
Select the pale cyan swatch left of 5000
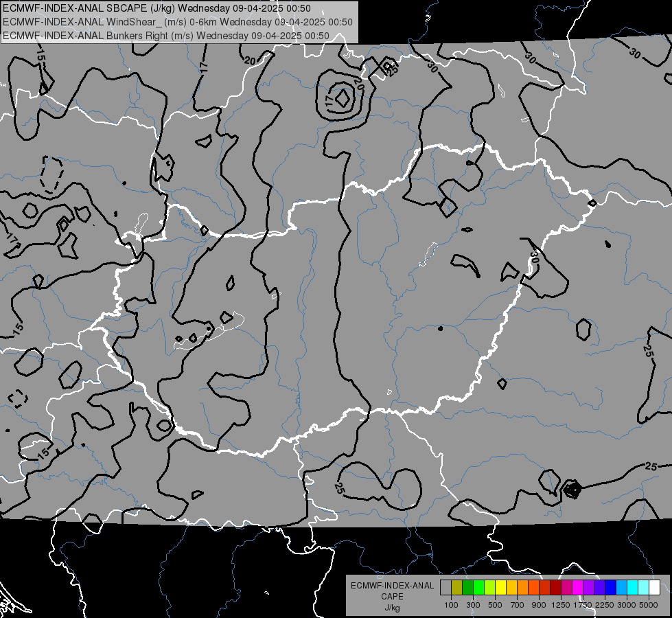[x=644, y=588]
